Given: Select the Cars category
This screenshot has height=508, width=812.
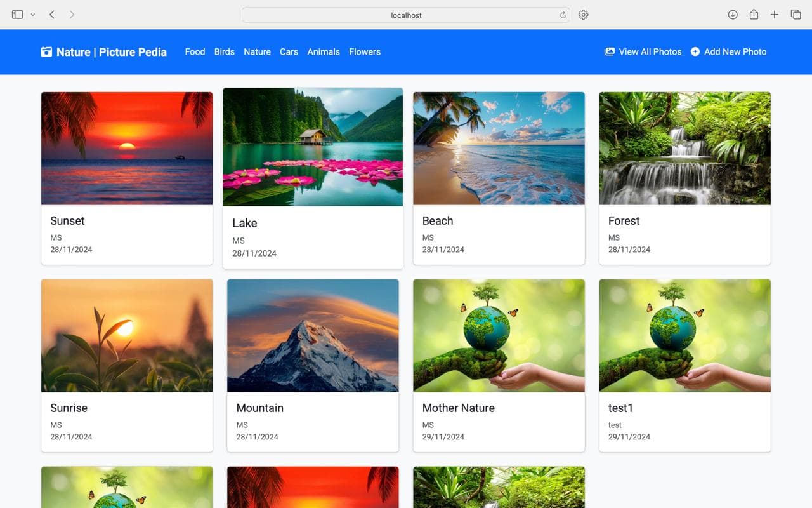Looking at the screenshot, I should point(289,52).
